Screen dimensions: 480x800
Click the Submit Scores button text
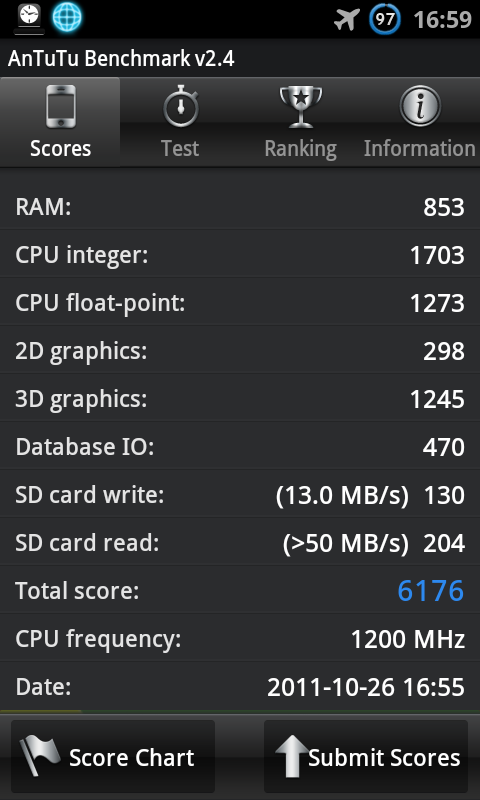(x=384, y=758)
